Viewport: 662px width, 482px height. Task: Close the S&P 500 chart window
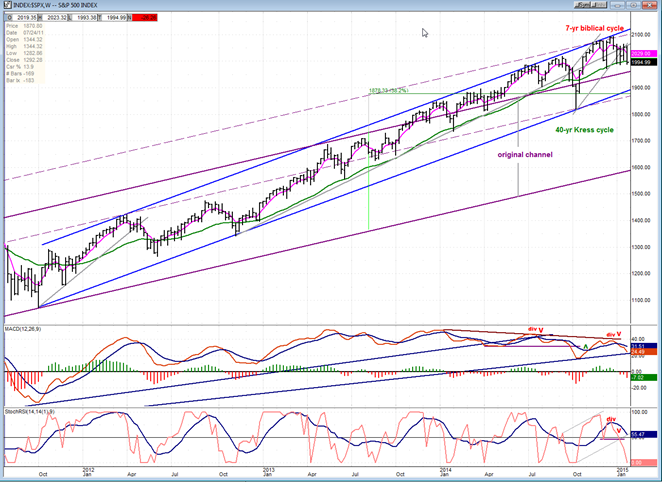[651, 5]
